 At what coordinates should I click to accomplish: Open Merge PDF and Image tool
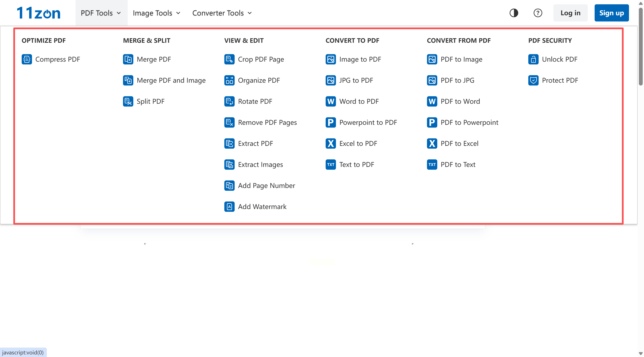171,80
